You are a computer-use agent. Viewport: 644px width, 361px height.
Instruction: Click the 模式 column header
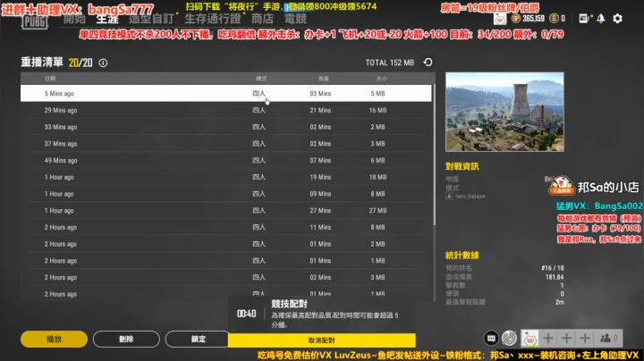pos(261,79)
